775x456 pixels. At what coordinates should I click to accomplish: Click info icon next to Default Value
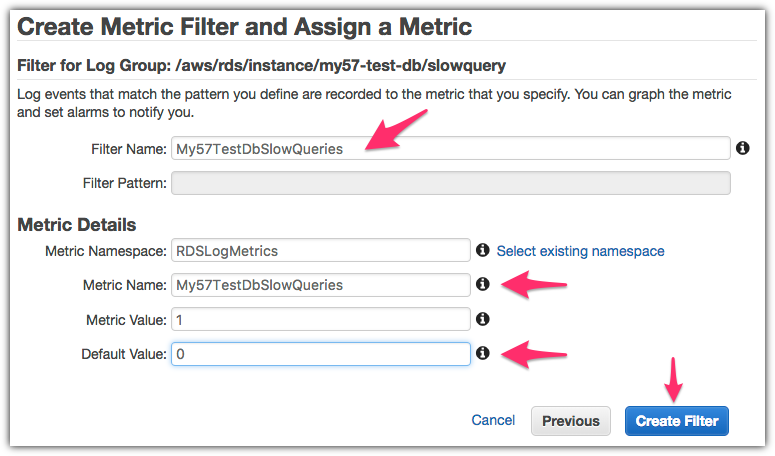click(482, 353)
